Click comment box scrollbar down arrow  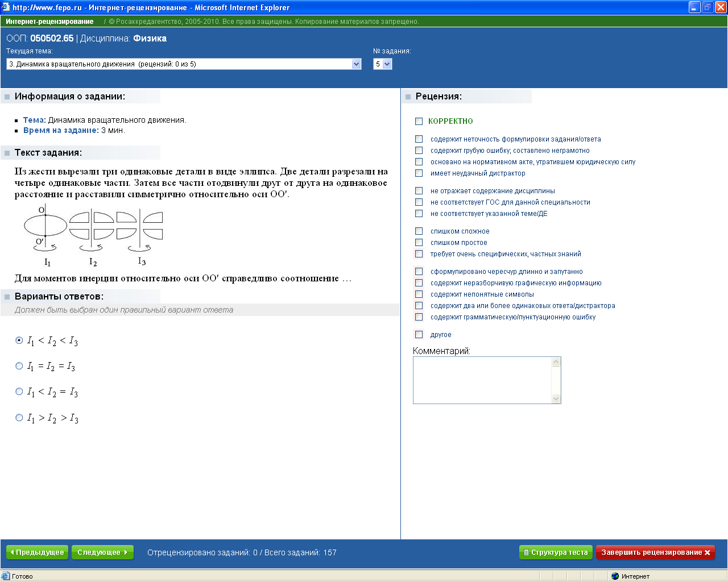(556, 398)
